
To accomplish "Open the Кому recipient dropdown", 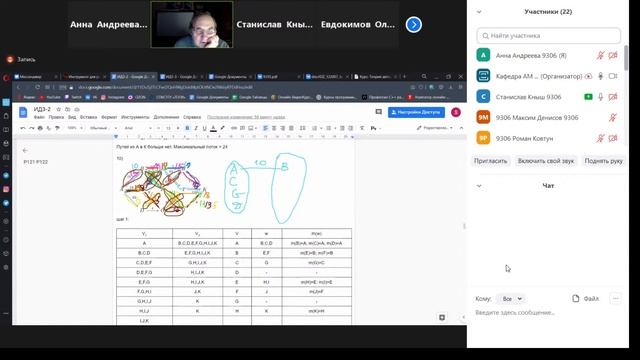I will 512,299.
